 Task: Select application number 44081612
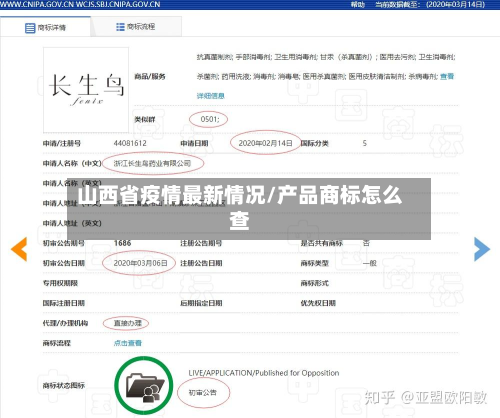[x=130, y=143]
